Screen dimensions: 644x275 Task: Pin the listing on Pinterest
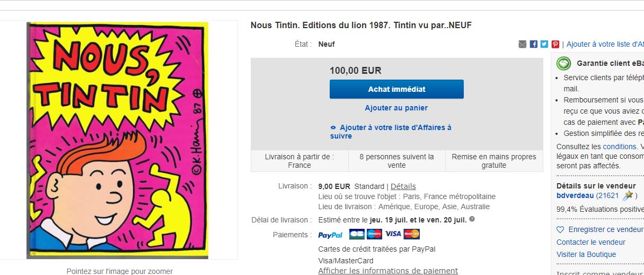click(x=555, y=44)
